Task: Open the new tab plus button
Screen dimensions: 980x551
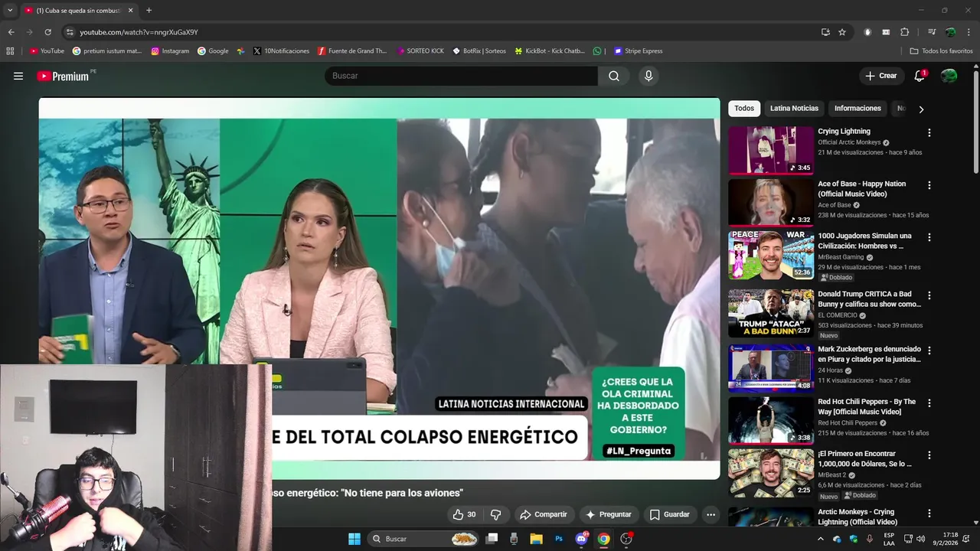Action: click(x=149, y=11)
